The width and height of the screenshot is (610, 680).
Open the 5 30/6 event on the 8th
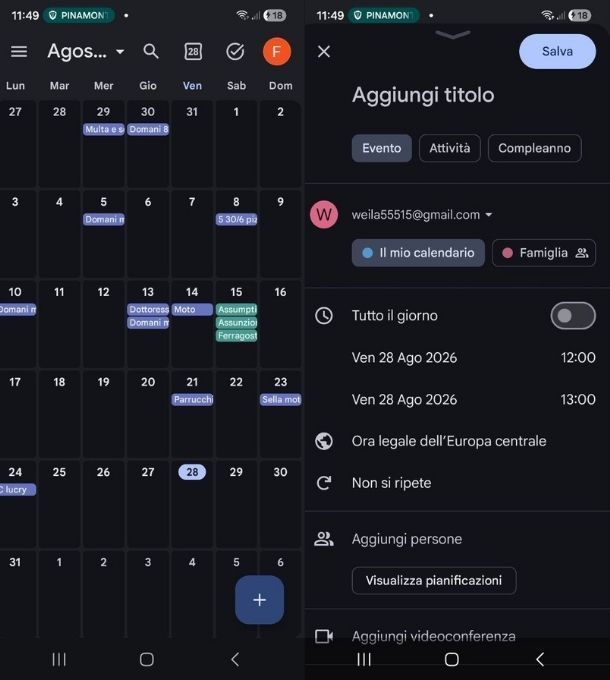click(236, 219)
